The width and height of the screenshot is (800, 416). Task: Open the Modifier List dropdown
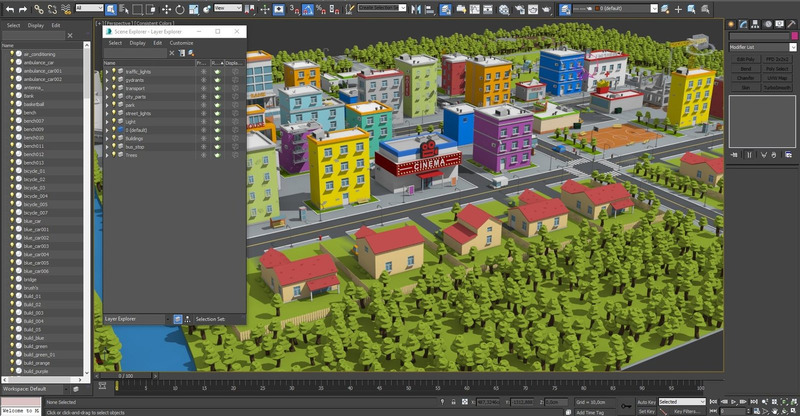coord(763,47)
